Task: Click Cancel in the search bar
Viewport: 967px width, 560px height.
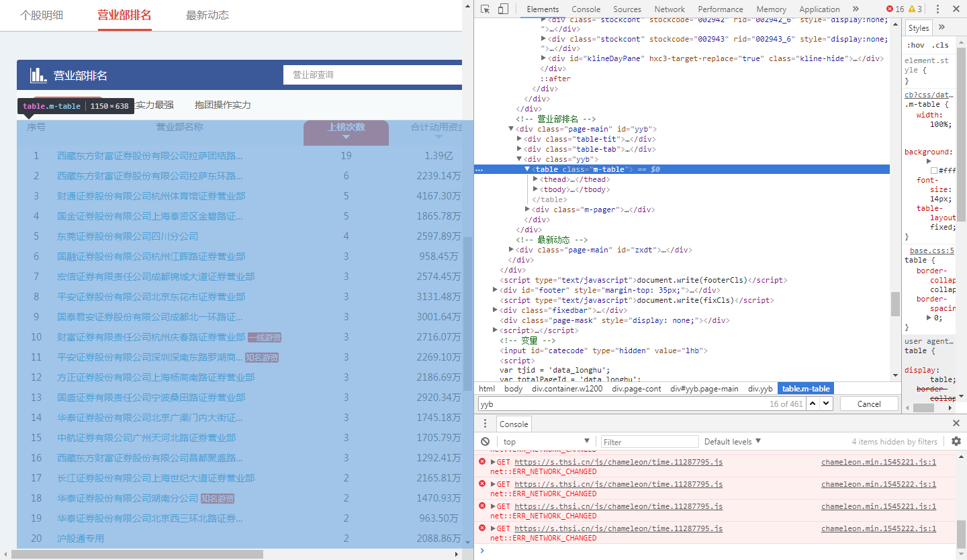Action: [869, 404]
